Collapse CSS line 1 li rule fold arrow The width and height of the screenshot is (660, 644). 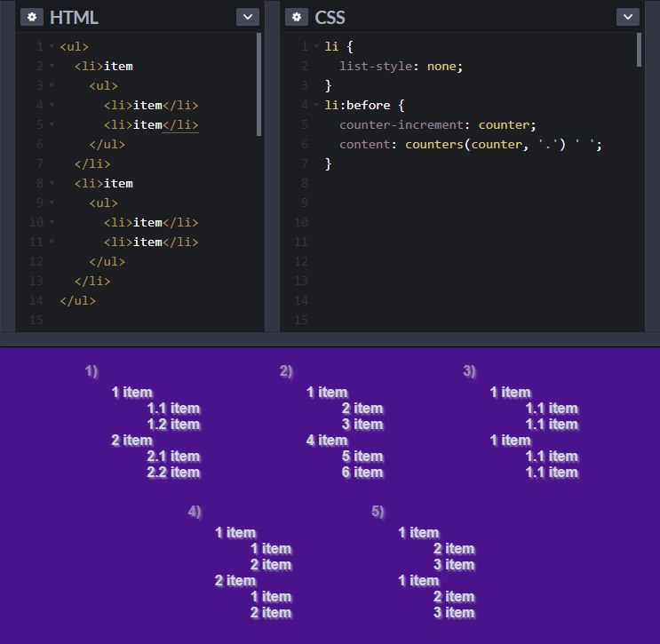click(x=316, y=46)
